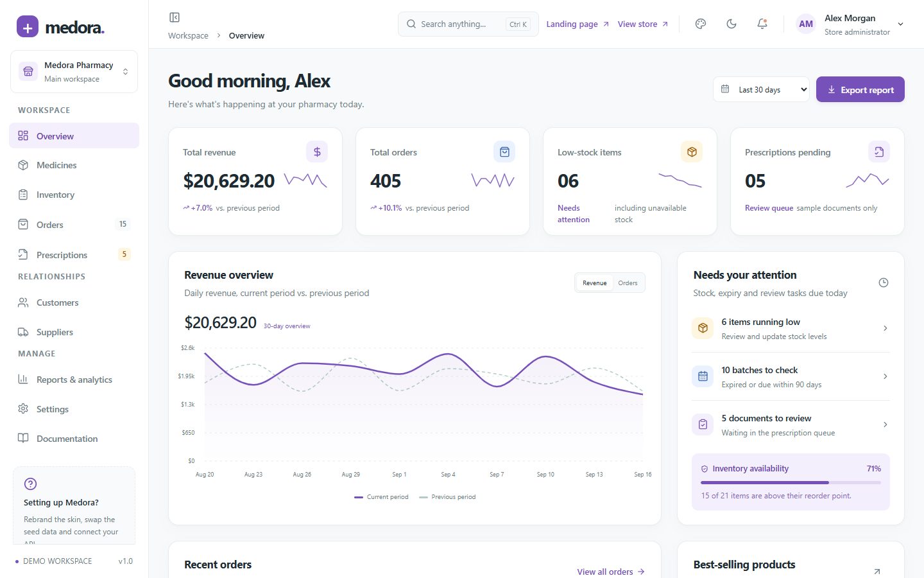
Task: Click document icon on Prescriptions pending card
Action: pos(879,152)
